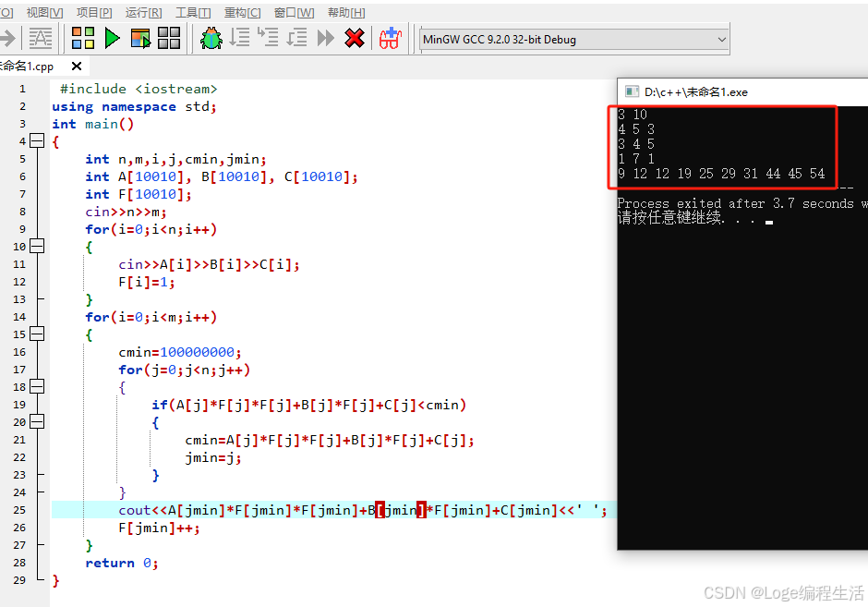Run the program with the green play icon

point(113,38)
